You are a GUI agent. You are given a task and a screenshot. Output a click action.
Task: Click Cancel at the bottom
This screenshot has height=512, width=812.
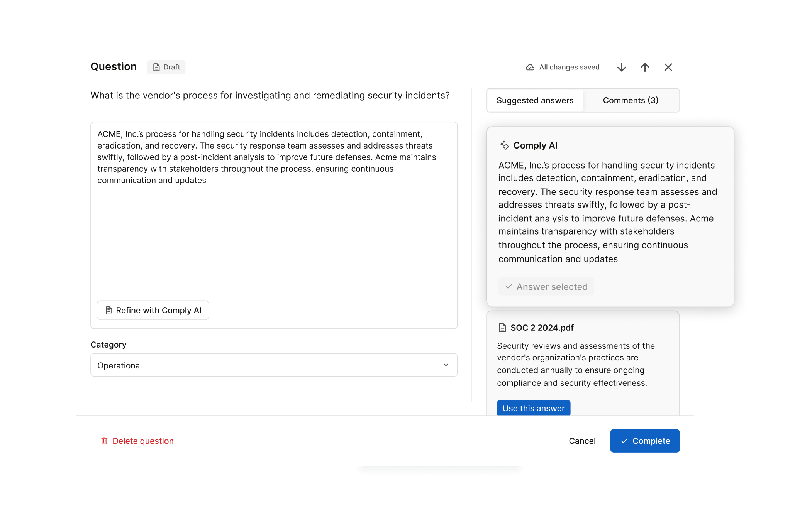pos(582,441)
